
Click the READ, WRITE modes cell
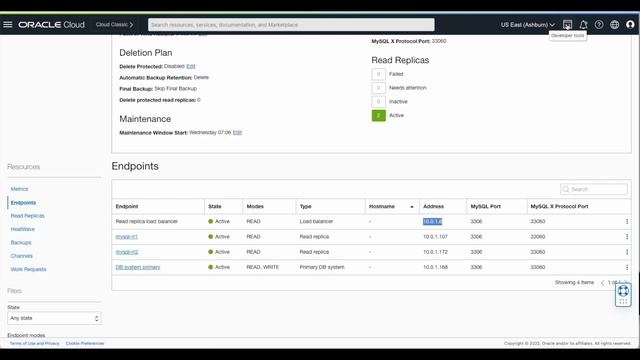[263, 267]
